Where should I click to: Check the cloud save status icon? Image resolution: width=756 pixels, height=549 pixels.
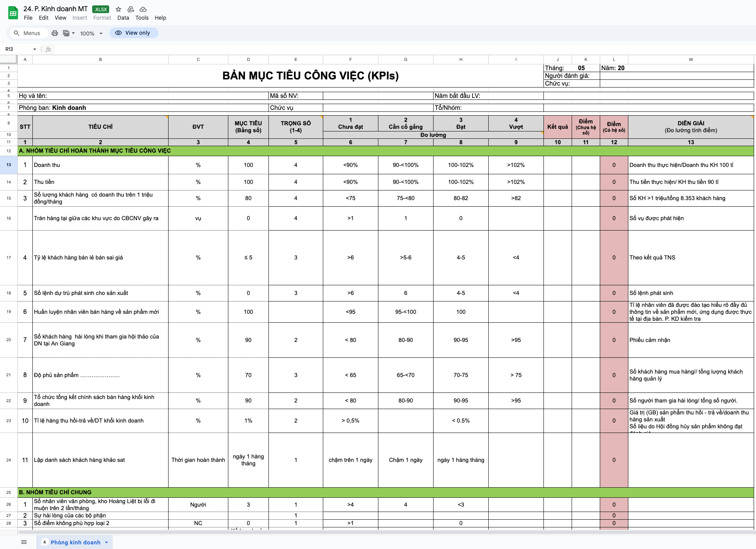pos(143,9)
